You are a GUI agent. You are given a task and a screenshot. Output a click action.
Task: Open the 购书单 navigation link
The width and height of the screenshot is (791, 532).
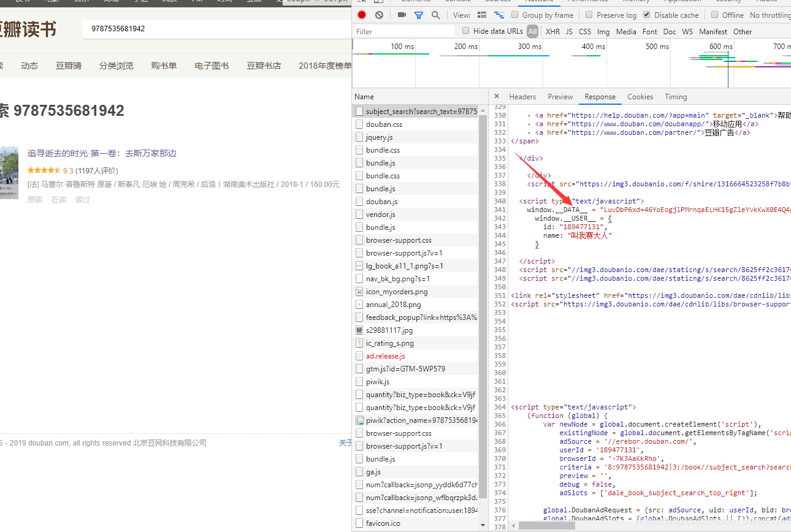tap(164, 66)
